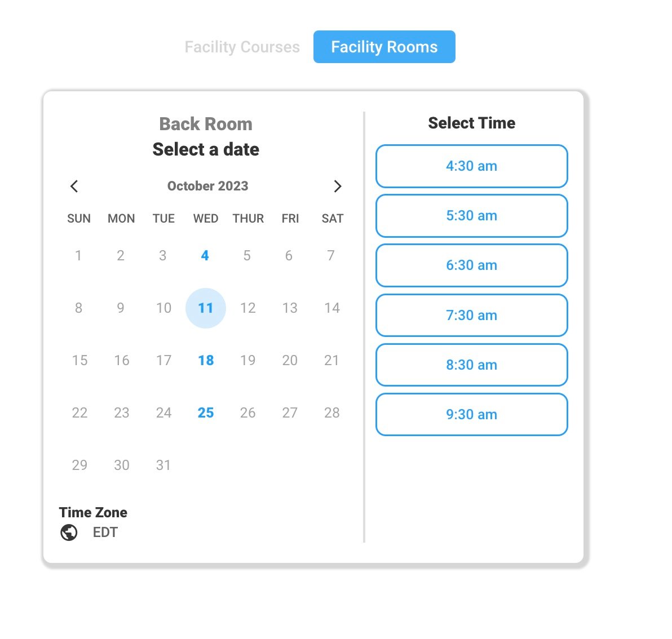This screenshot has width=672, height=639.
Task: Select Wednesday October 4 on calendar
Action: pyautogui.click(x=205, y=256)
